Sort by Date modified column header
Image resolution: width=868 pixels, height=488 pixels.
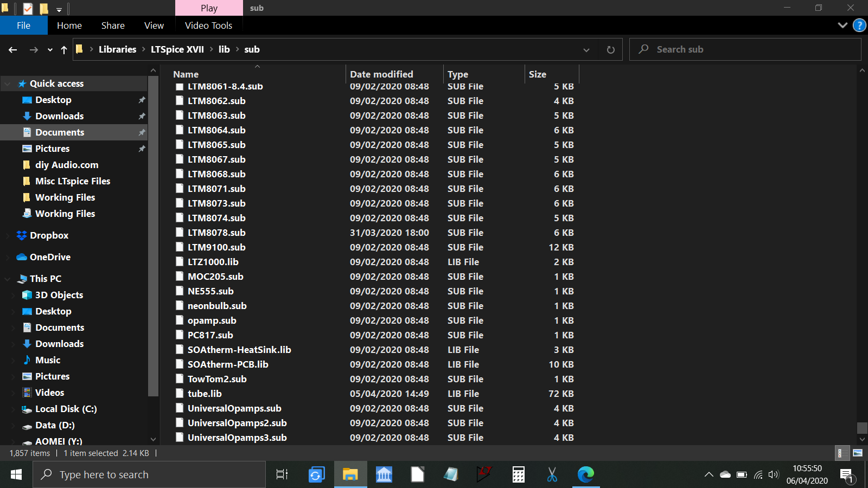(394, 74)
